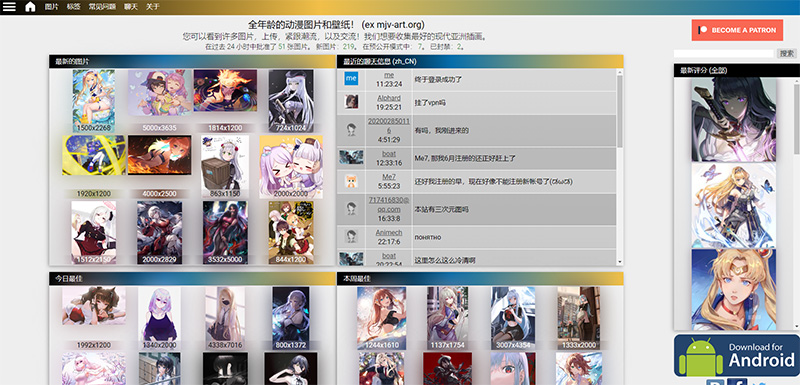Screen dimensions: 800x385
Task: Go to home via house icon
Action: [x=31, y=7]
